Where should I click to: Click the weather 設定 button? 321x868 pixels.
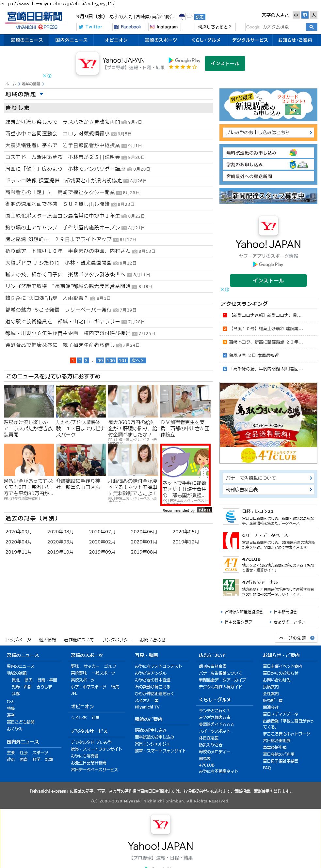200,17
